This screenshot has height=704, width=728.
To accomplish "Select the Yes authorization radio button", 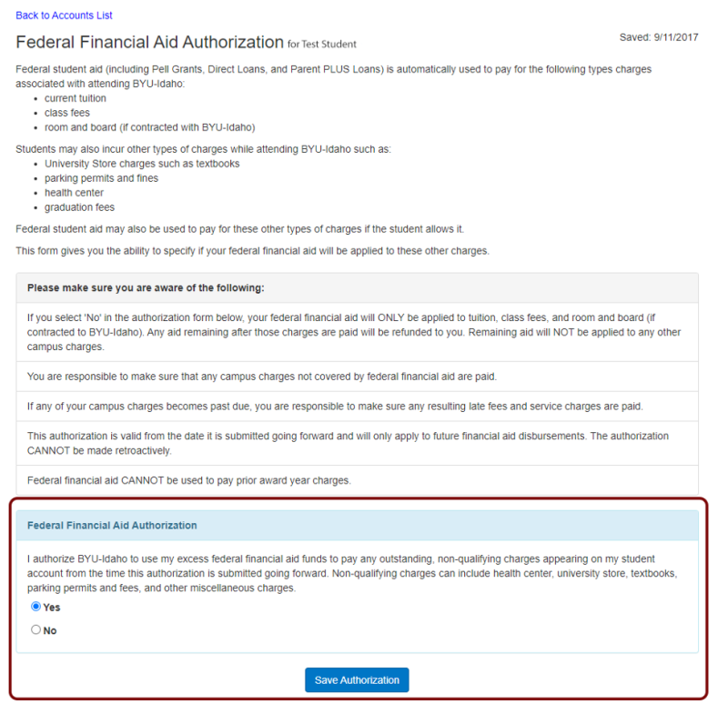I will pyautogui.click(x=36, y=607).
